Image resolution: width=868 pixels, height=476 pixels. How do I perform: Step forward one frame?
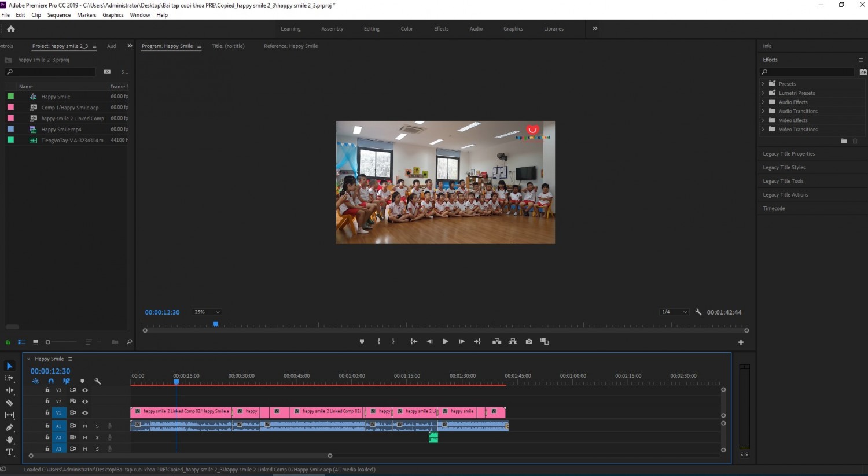pyautogui.click(x=461, y=341)
